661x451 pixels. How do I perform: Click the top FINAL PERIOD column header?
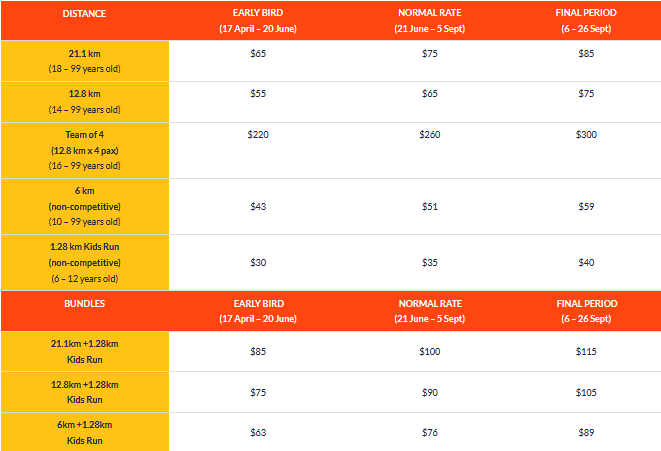(x=586, y=21)
